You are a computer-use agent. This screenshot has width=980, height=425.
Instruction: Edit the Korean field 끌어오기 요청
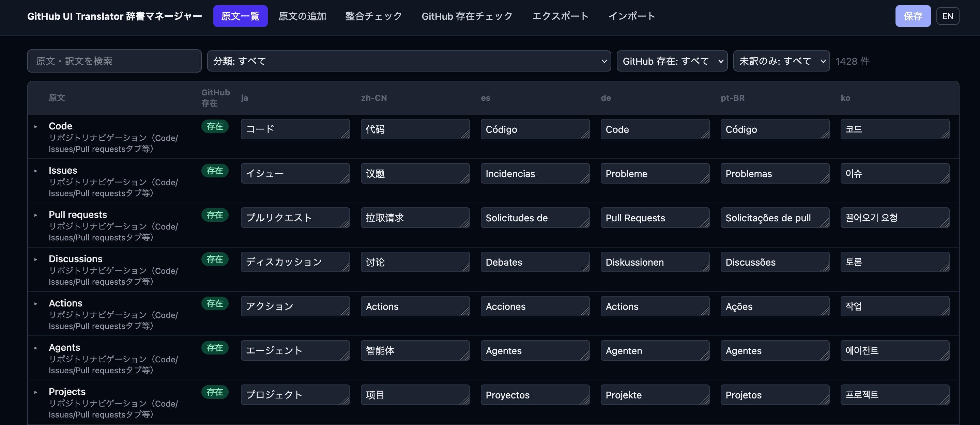(x=895, y=218)
